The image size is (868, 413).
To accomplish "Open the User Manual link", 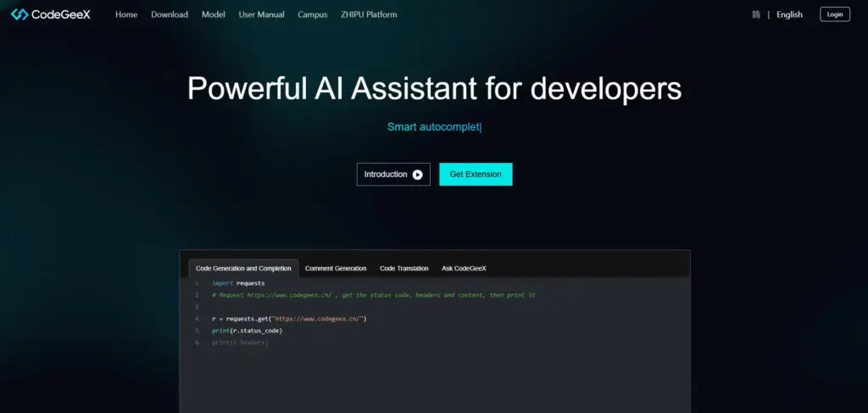I will [261, 14].
